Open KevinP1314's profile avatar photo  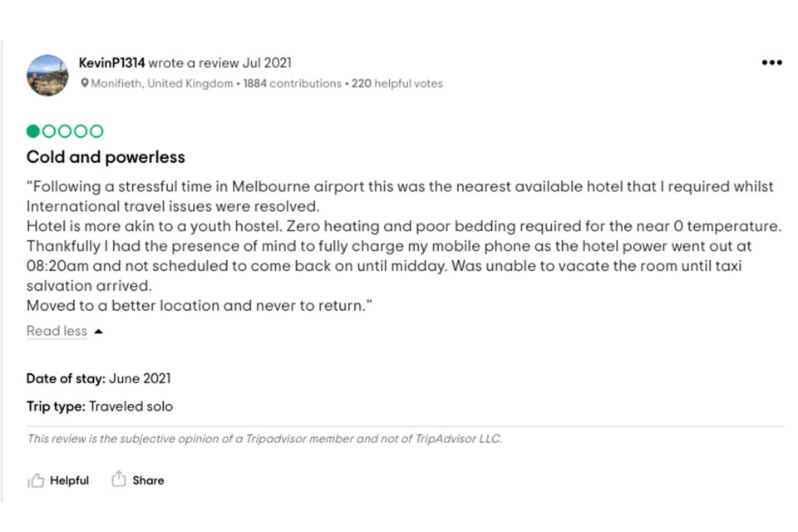click(47, 76)
